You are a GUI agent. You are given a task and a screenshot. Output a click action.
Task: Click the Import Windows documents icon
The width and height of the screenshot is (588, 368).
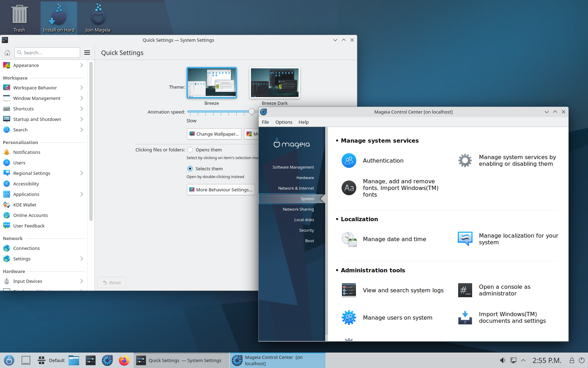click(x=465, y=318)
